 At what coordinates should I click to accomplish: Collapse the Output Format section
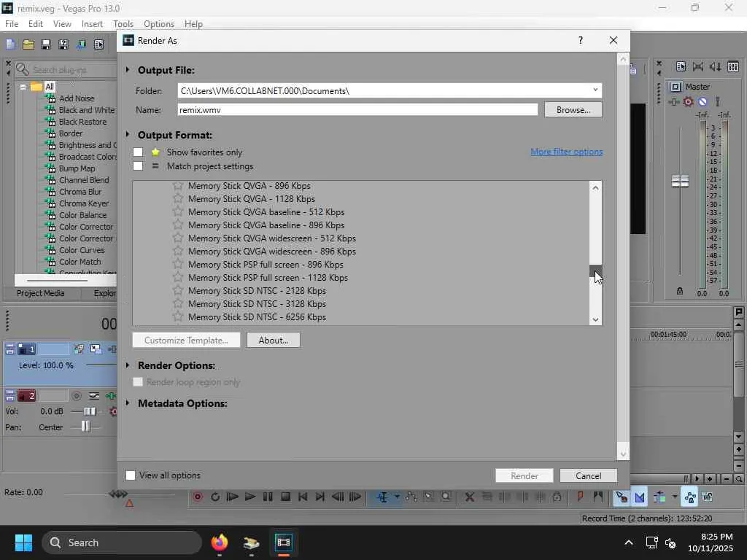tap(128, 135)
